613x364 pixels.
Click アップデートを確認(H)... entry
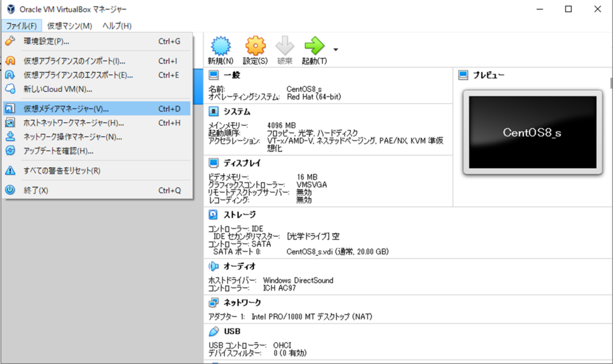click(x=58, y=151)
